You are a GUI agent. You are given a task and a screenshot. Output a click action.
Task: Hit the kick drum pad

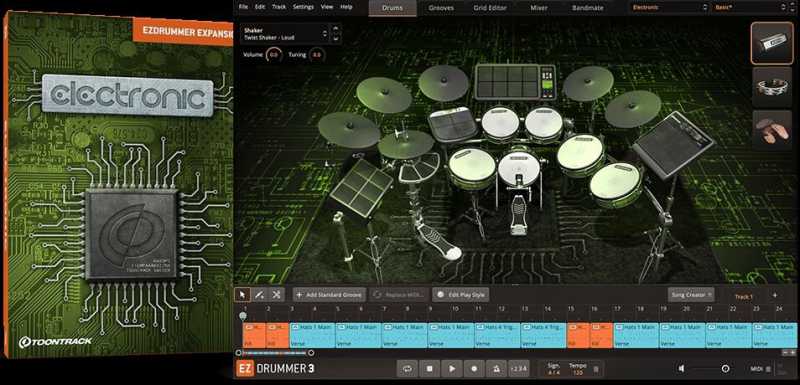(518, 168)
